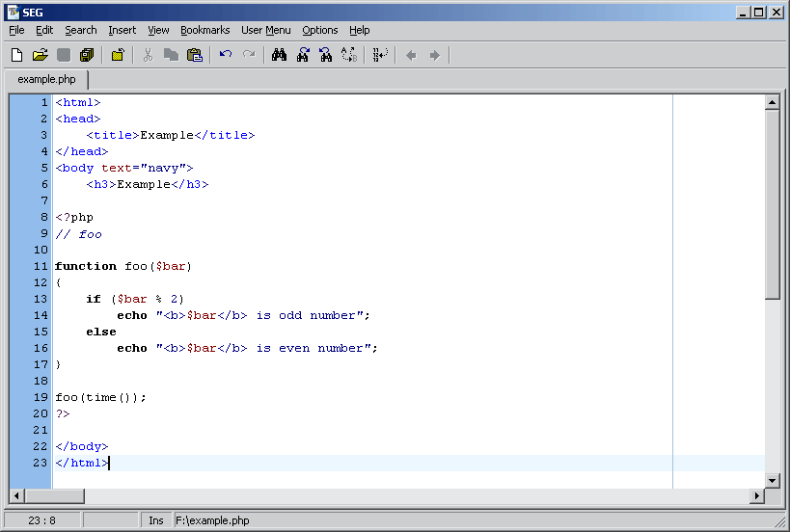Click the Close file icon
Viewport: 790px width, 532px height.
pos(118,55)
